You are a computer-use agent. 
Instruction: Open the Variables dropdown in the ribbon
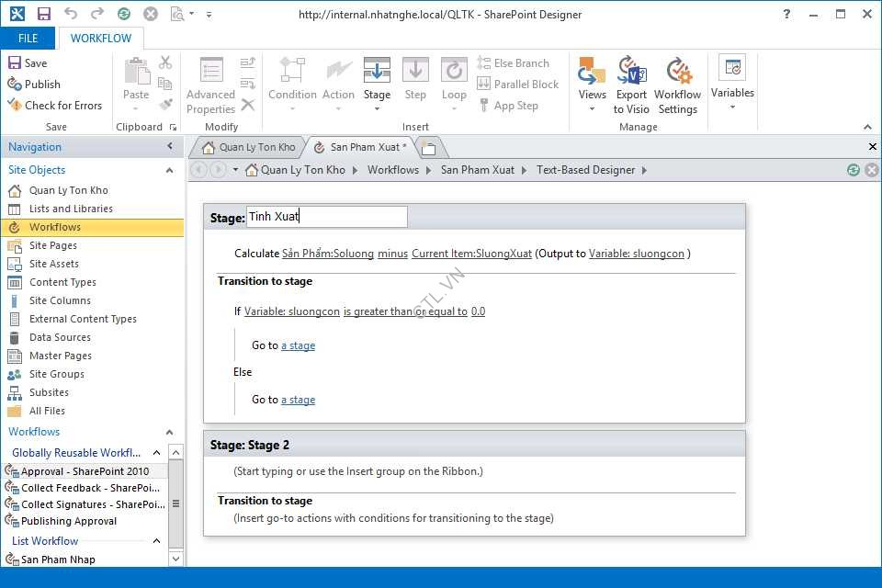click(x=732, y=83)
